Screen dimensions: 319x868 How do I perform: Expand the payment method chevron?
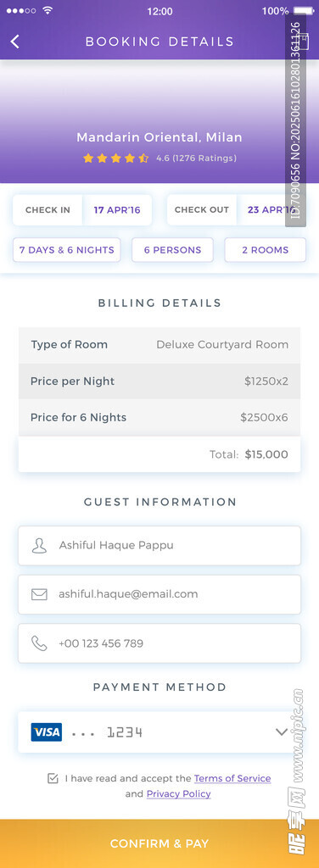coord(282,732)
